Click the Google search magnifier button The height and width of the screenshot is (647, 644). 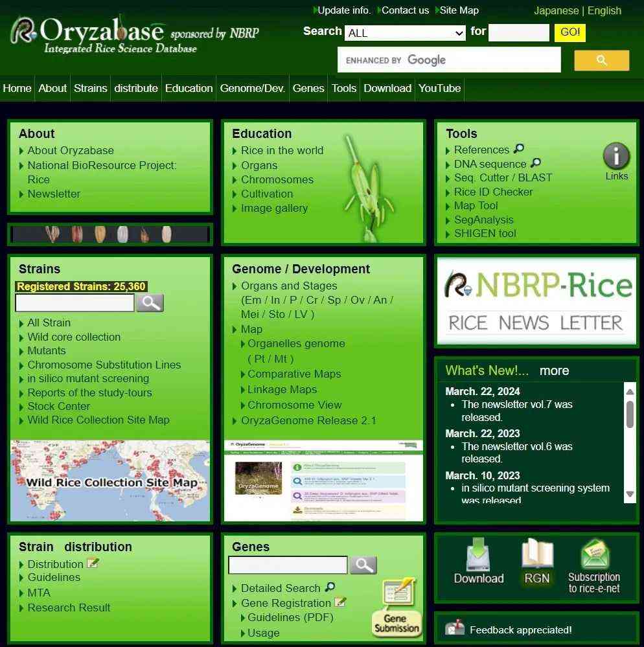point(601,60)
